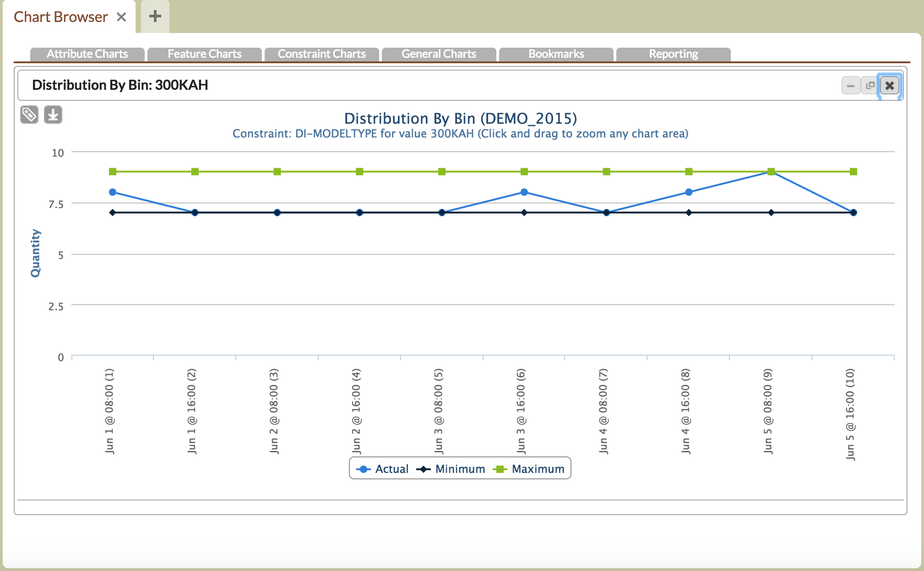The width and height of the screenshot is (924, 571).
Task: Click Actual data point at Jun 1 08:00
Action: (x=113, y=192)
